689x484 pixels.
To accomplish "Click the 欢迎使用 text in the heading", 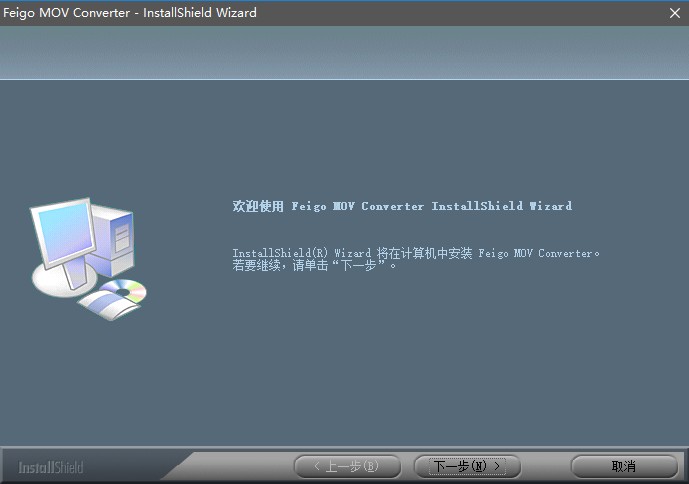I will [x=258, y=206].
